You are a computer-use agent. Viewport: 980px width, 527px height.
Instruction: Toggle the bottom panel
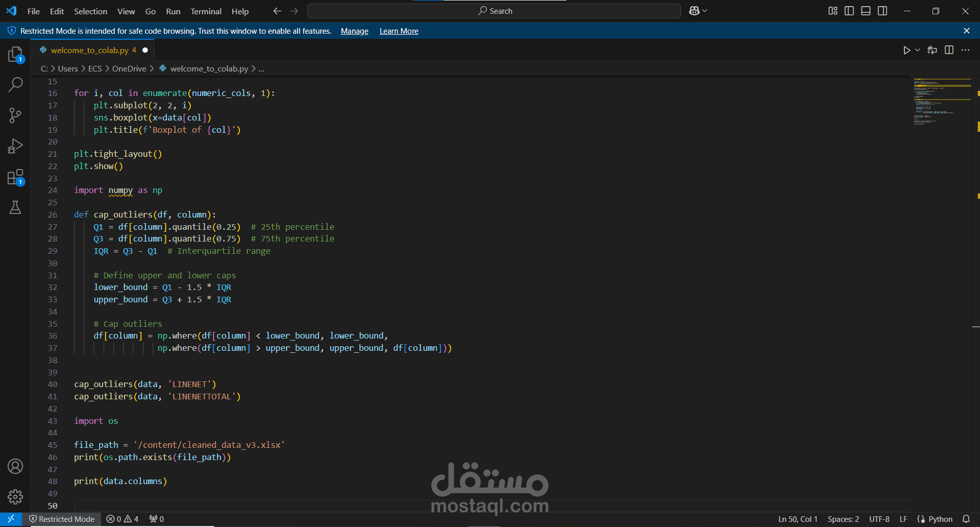(x=866, y=11)
